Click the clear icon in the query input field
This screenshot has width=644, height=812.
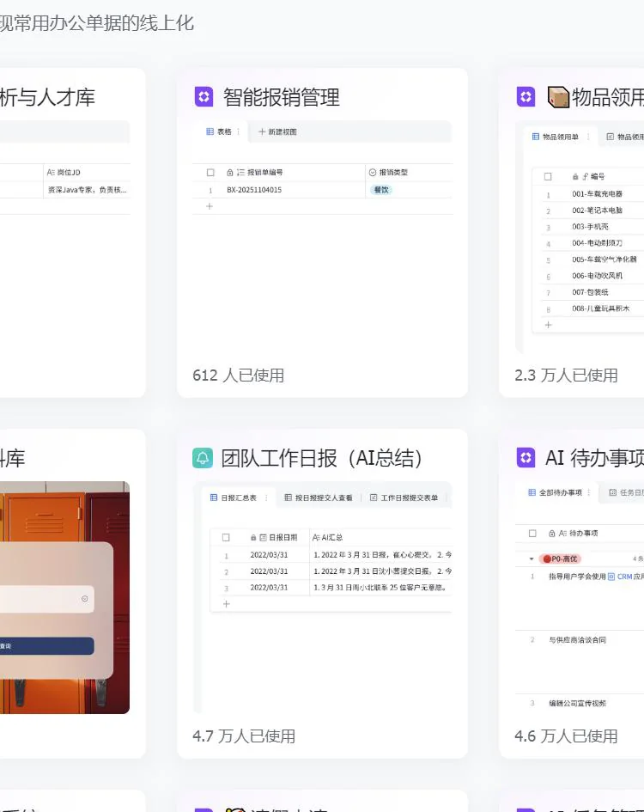tap(84, 599)
